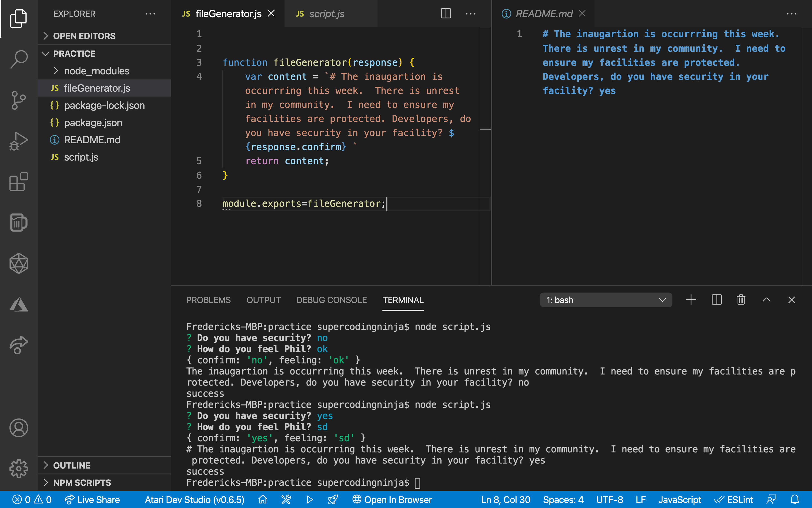Open README.md in Explorer tree
This screenshot has height=508, width=812.
pos(104,140)
